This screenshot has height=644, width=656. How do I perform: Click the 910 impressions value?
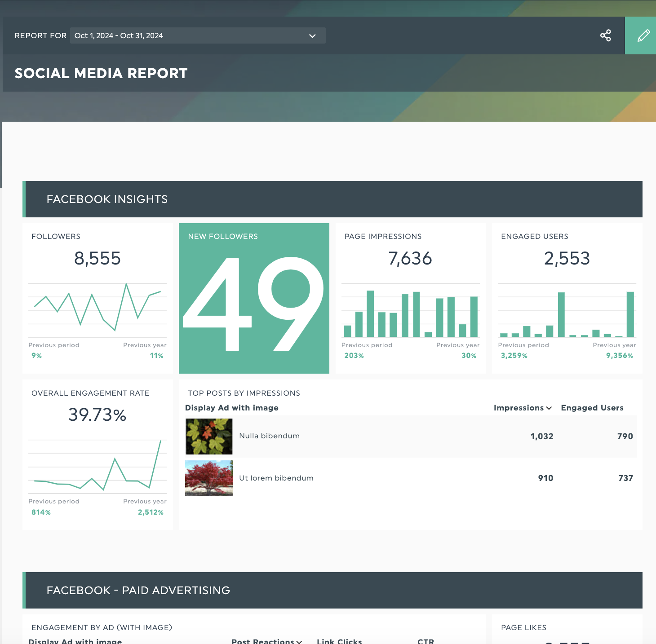[x=545, y=478]
